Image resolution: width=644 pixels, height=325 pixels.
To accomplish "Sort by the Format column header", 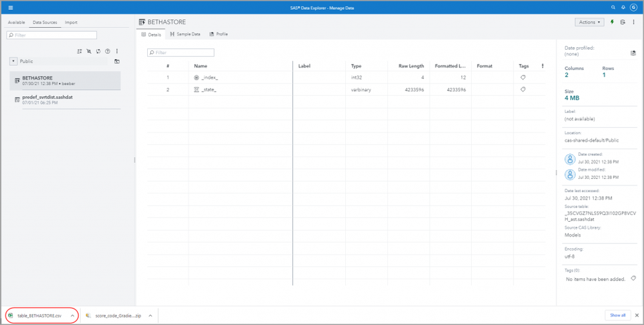I will [484, 66].
